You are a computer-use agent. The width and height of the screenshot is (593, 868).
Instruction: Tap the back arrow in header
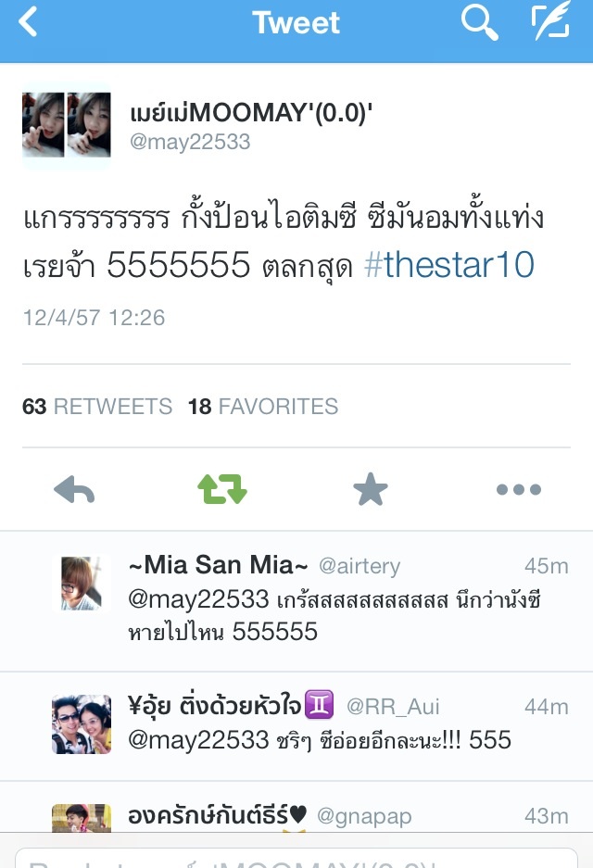28,21
